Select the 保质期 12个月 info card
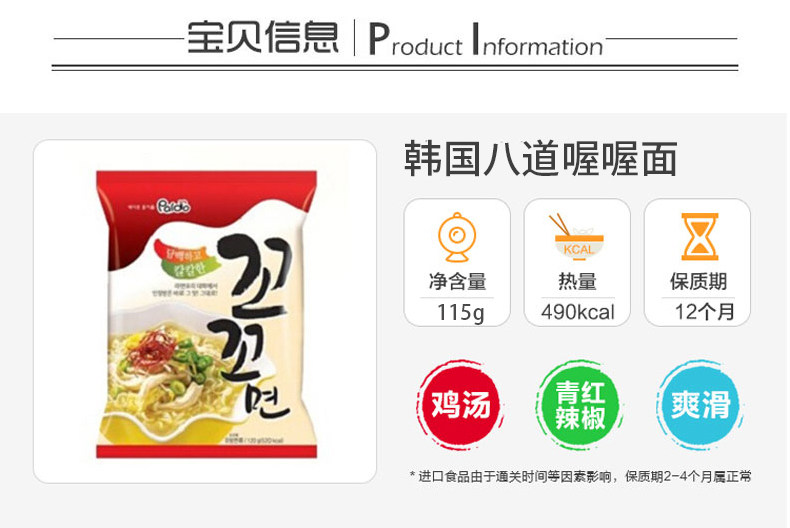Image resolution: width=790 pixels, height=528 pixels. coord(697,262)
